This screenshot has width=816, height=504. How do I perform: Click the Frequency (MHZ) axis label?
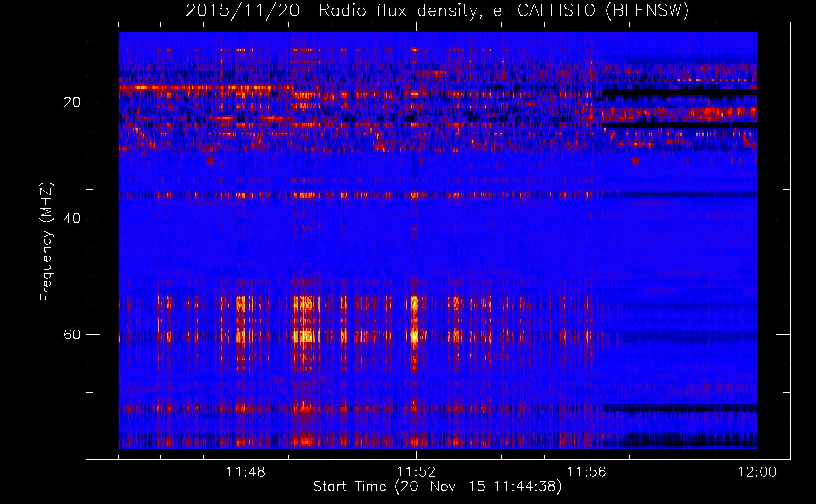click(x=46, y=242)
